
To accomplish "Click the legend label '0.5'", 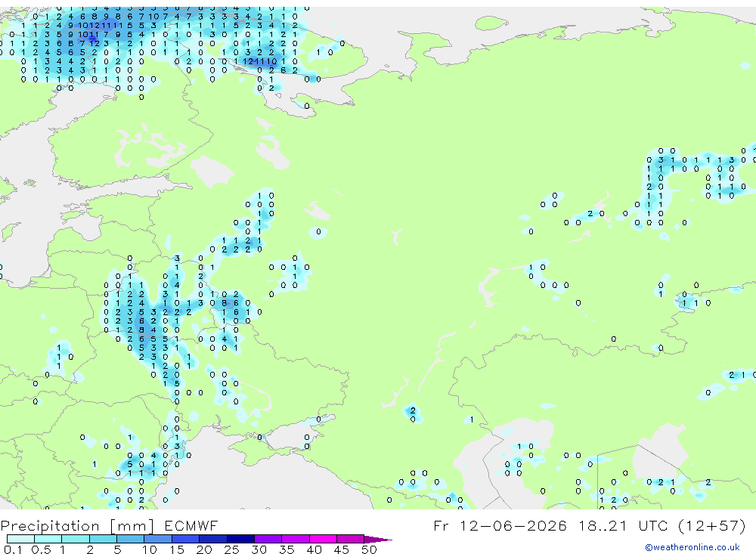I will (x=41, y=549).
